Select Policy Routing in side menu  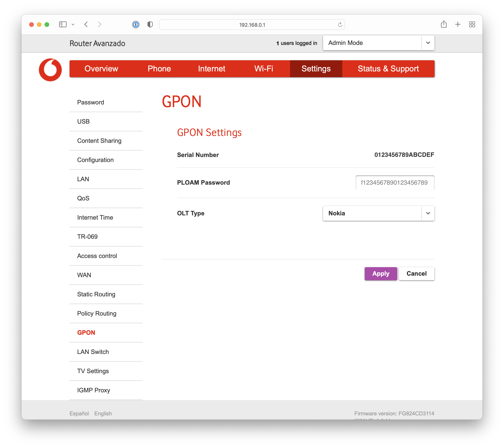[106, 313]
